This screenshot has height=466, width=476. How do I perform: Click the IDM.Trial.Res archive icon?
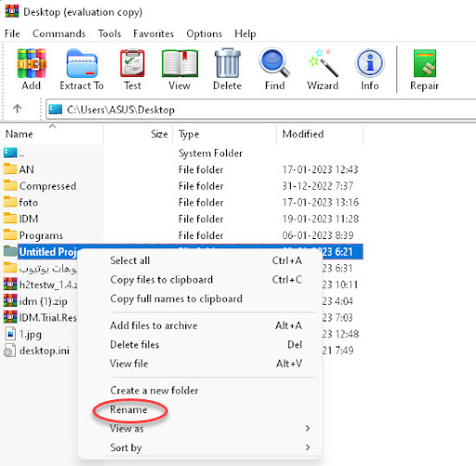point(10,317)
